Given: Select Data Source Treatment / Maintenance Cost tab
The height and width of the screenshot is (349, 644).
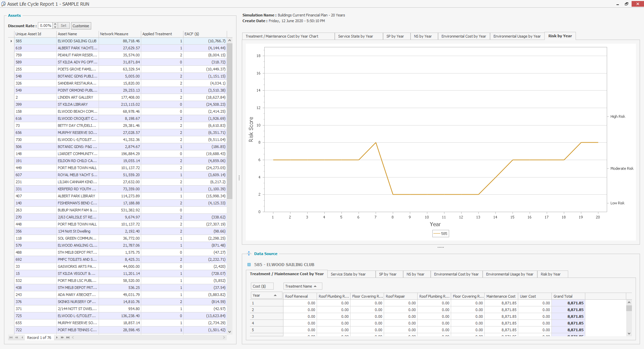Looking at the screenshot, I should pyautogui.click(x=286, y=274).
